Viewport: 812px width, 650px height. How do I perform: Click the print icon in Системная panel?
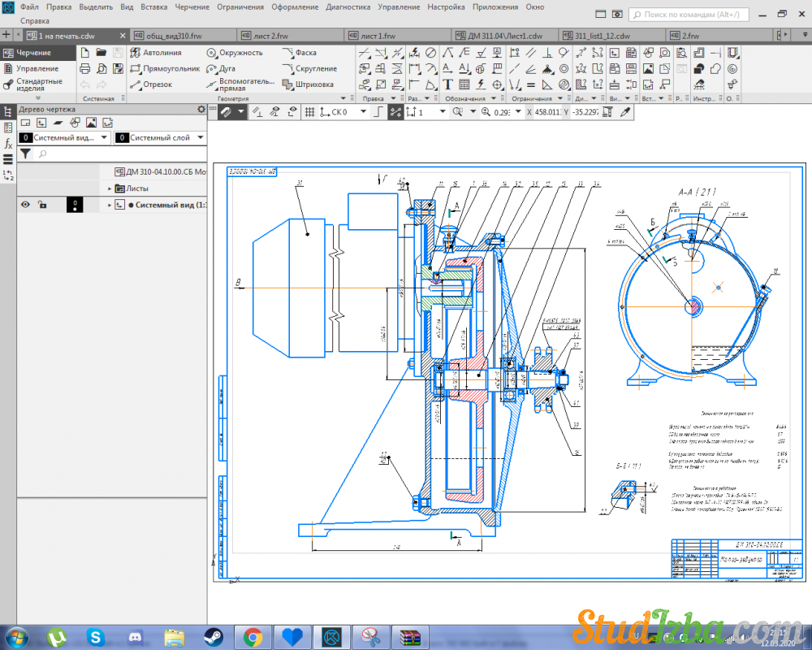(x=85, y=69)
